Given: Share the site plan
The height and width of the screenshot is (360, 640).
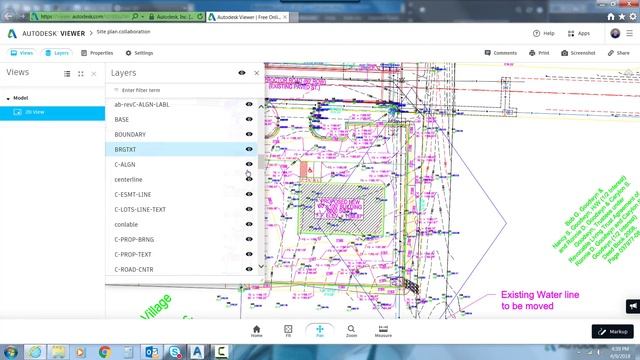Looking at the screenshot, I should point(618,53).
